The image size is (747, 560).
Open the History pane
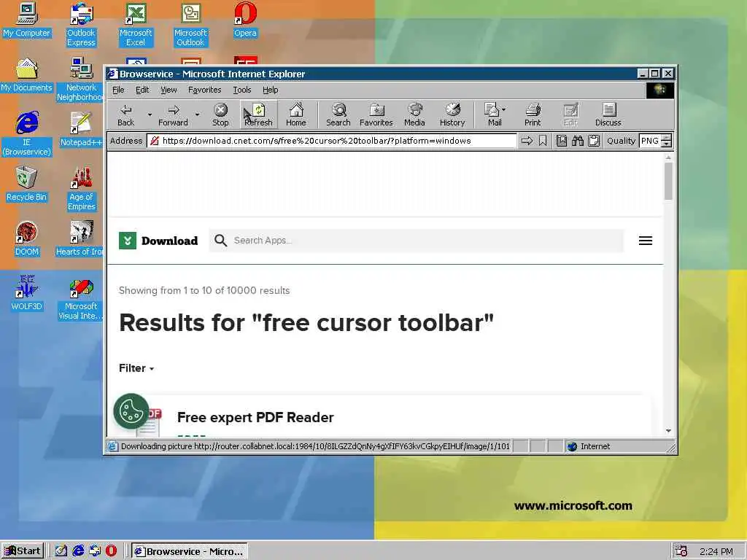coord(452,114)
